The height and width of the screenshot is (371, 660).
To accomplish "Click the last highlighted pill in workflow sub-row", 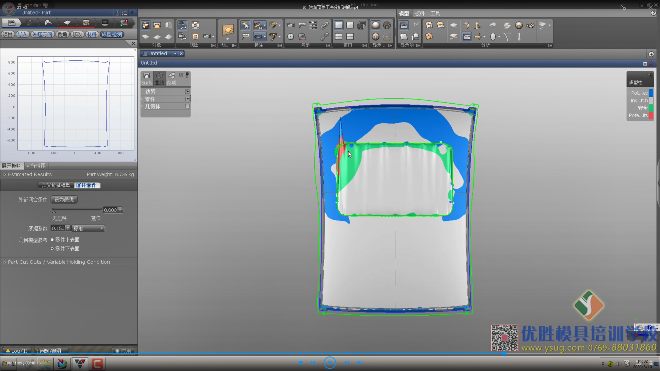I will (x=112, y=34).
